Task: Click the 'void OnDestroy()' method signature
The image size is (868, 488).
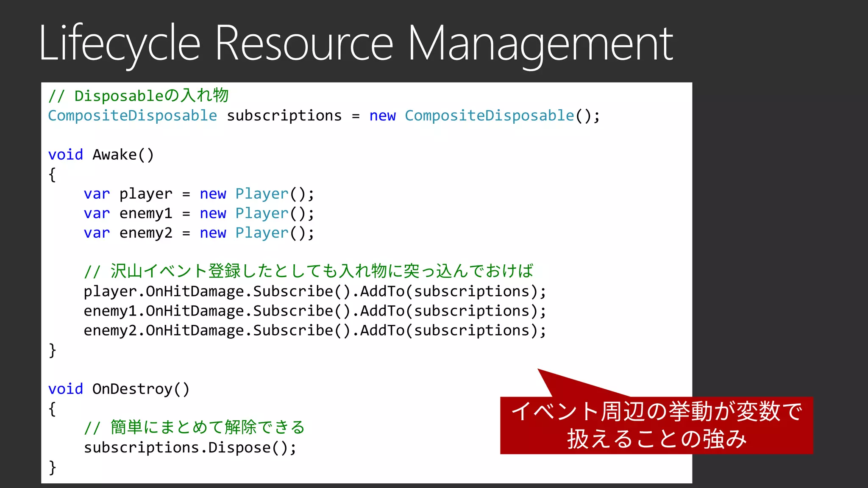Action: 119,389
